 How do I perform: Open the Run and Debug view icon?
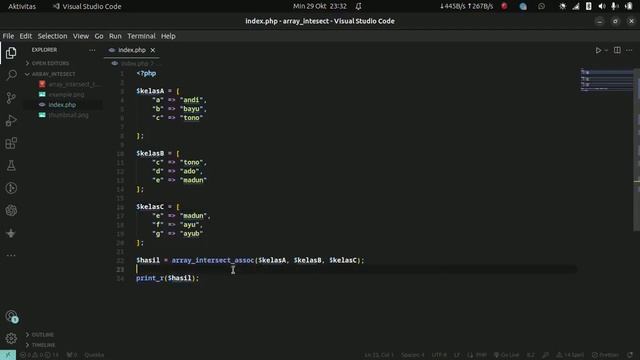pos(11,120)
